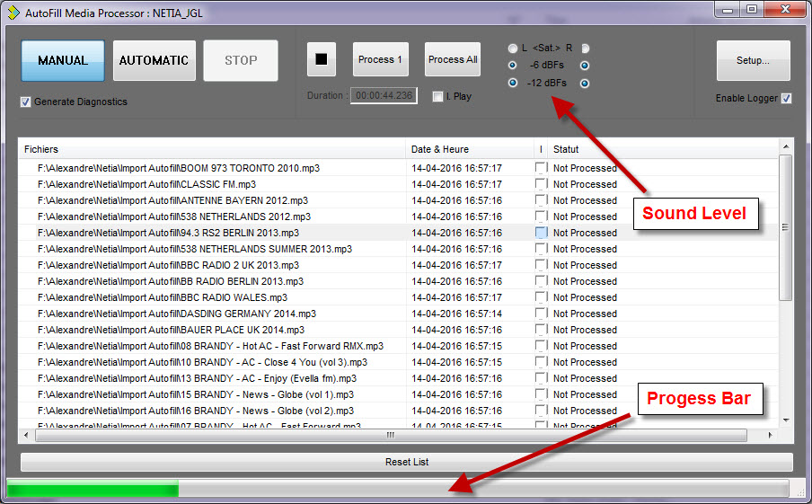Select the left -6 dBFs radio button
This screenshot has width=812, height=504.
513,66
